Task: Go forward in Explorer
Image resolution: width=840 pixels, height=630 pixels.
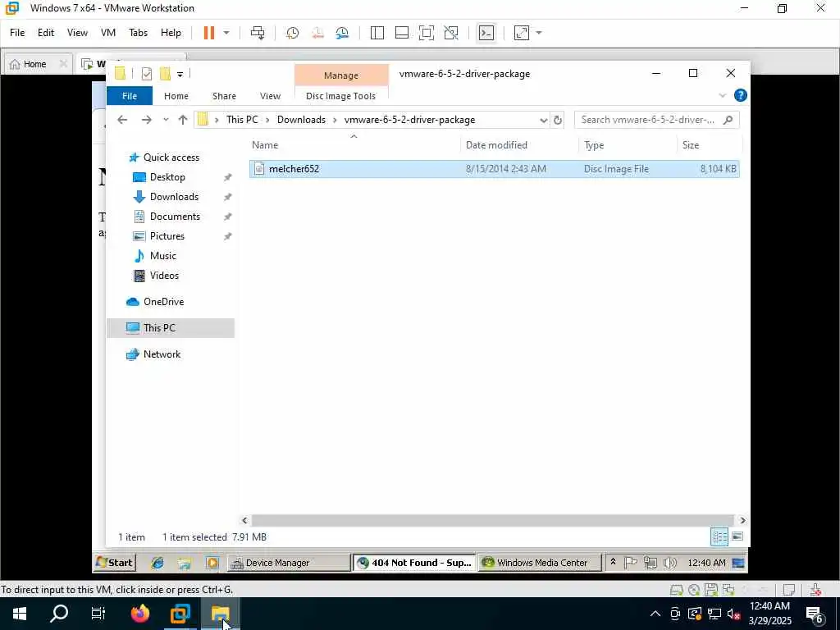Action: coord(146,120)
